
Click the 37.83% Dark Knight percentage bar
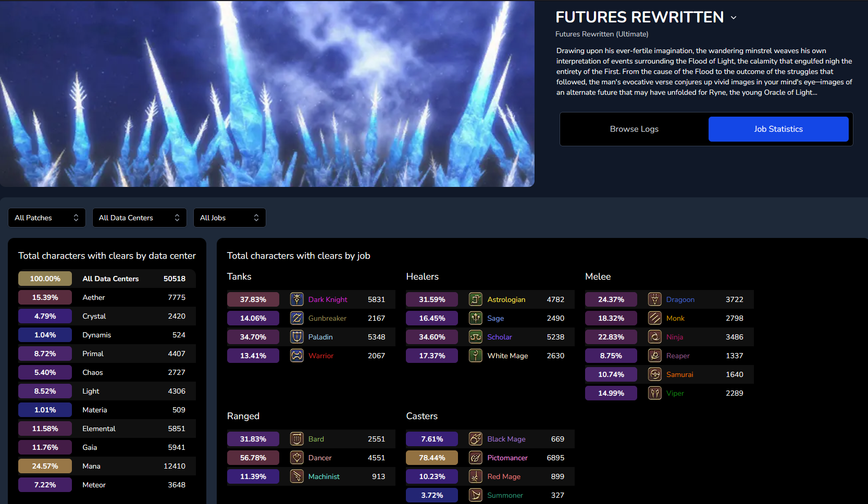[x=253, y=299]
